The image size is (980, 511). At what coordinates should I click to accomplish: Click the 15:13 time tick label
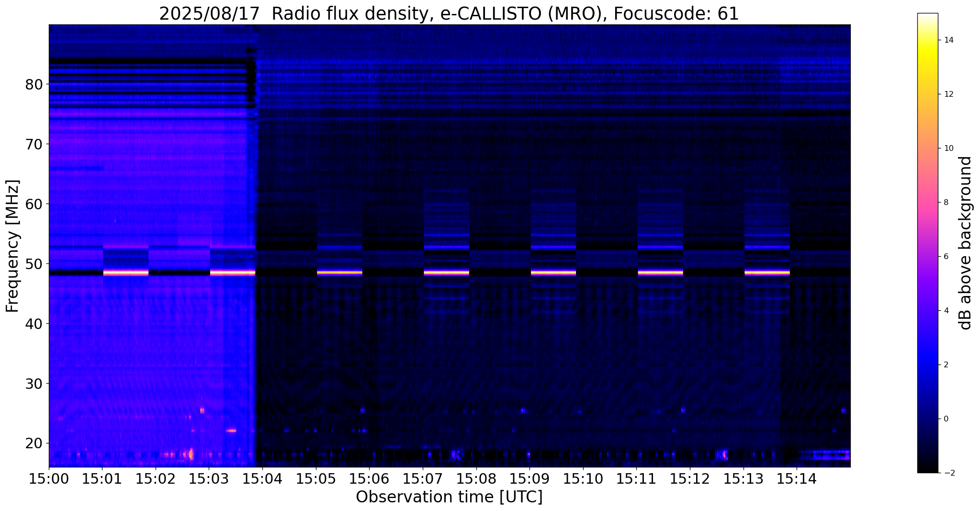(743, 478)
